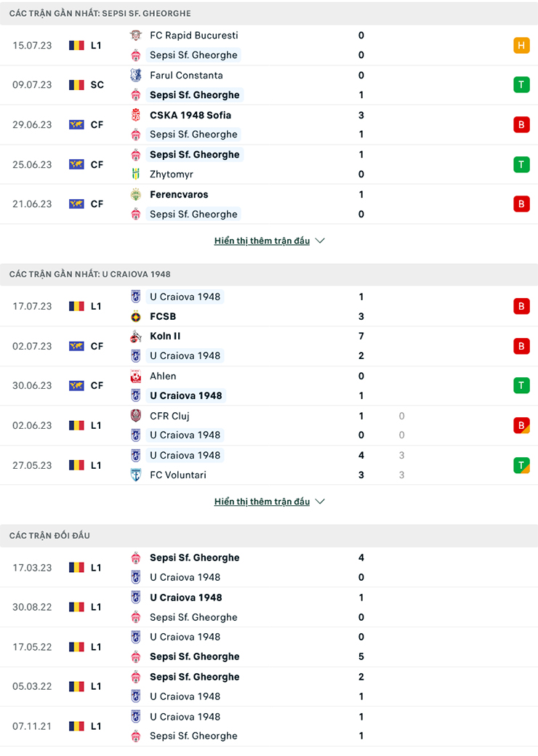Expand more matches under Sepsi Sf. Gheorghe

click(269, 241)
